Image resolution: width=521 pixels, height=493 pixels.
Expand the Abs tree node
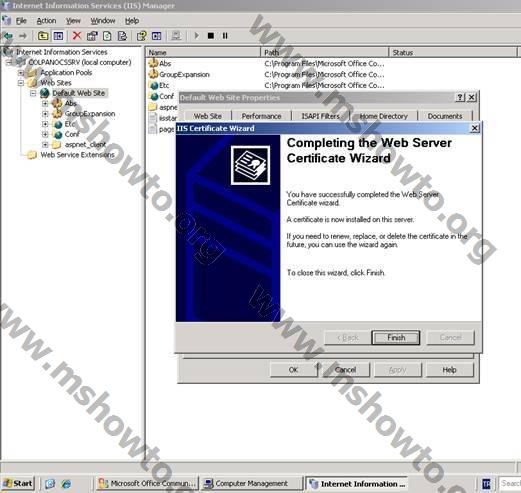click(45, 103)
